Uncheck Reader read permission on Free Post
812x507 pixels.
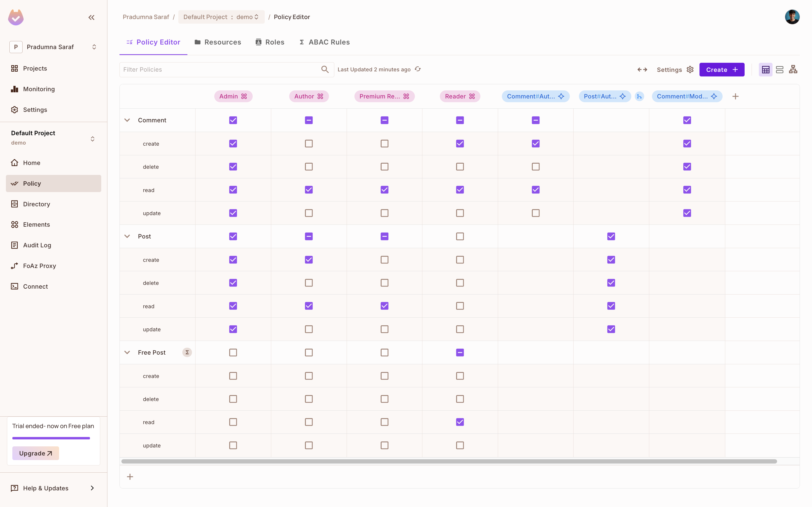(x=460, y=422)
